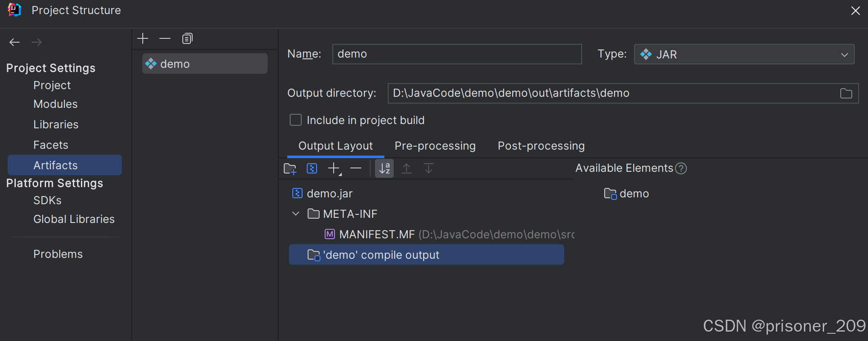The image size is (868, 341).
Task: Click the artifact Name input field
Action: coord(457,54)
